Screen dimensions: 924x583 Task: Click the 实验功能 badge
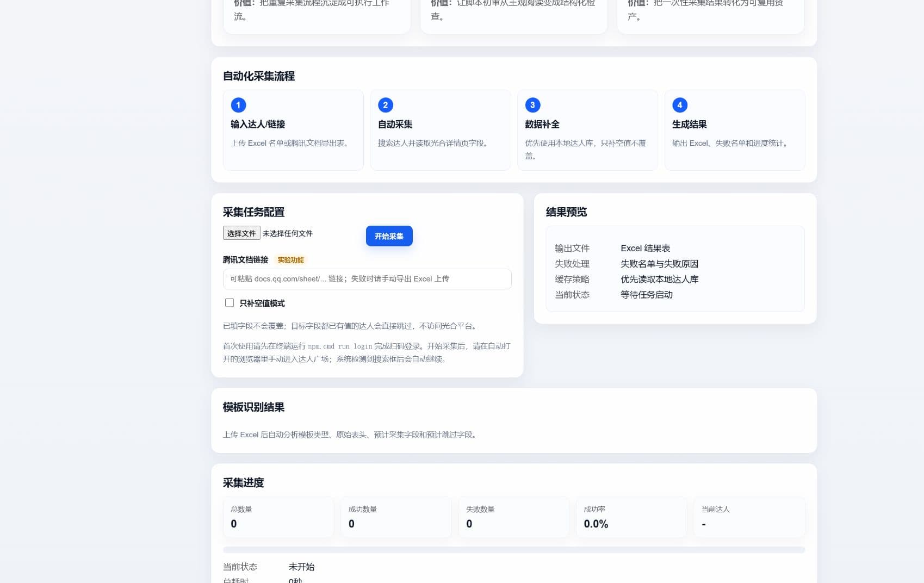click(290, 260)
